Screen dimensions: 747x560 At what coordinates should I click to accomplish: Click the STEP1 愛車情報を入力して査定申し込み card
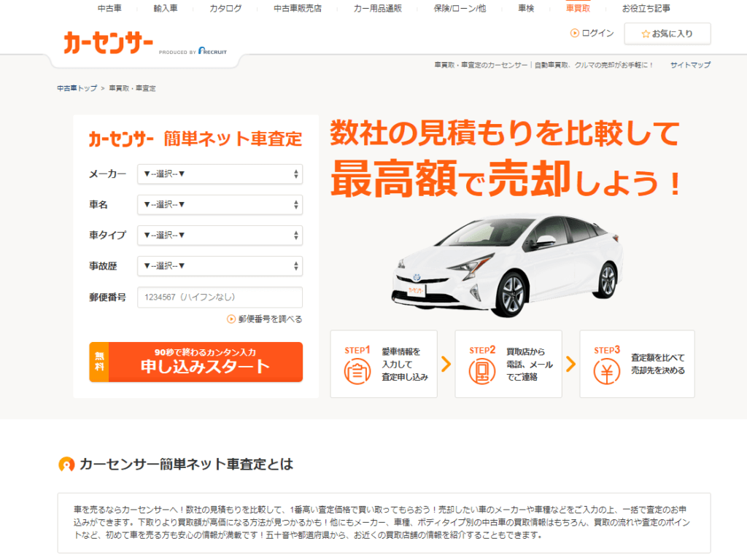(384, 364)
